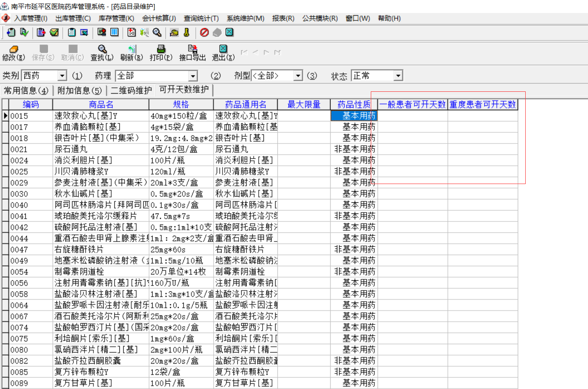Open the 报表(R) menu

point(283,18)
